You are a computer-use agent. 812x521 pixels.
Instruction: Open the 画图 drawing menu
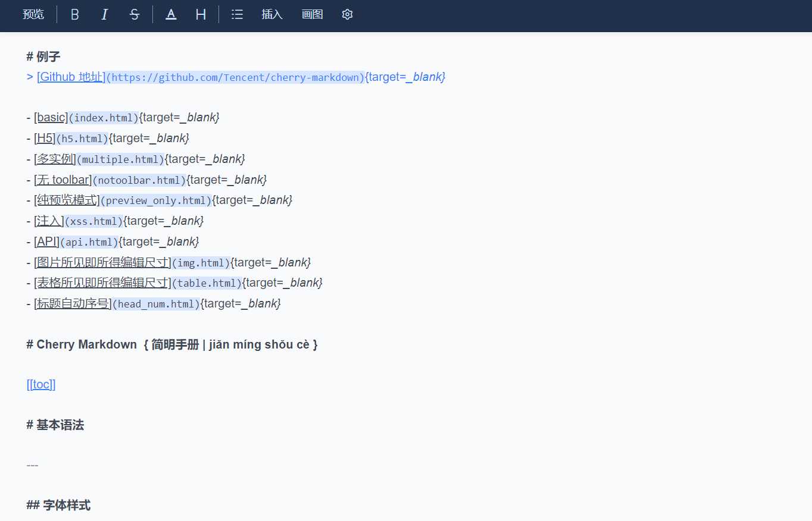(x=313, y=14)
